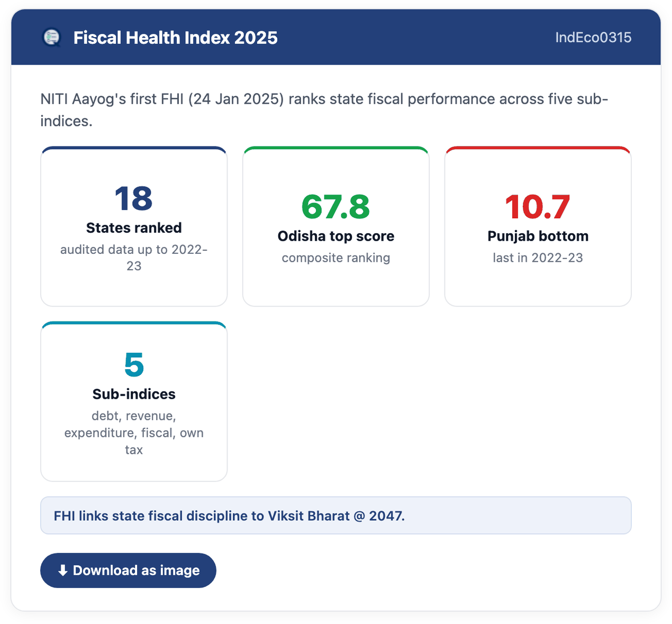Open the Sub-indices card
The width and height of the screenshot is (672, 624).
(134, 401)
